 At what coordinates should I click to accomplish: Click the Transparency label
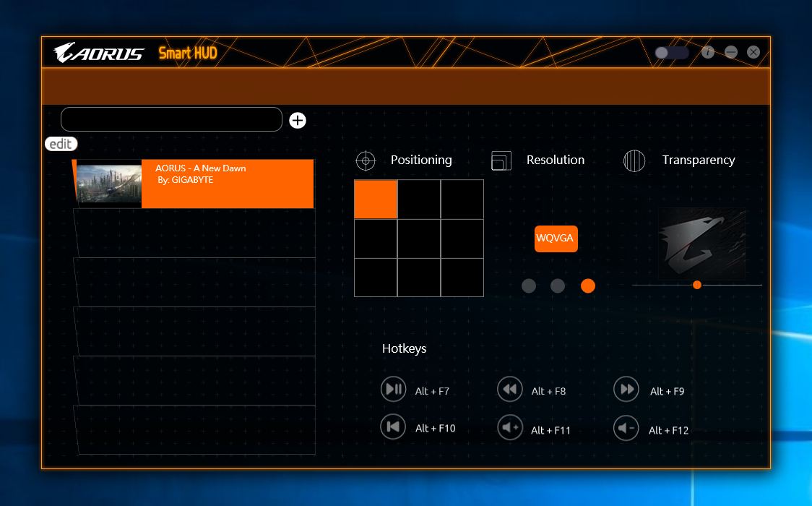pos(699,160)
